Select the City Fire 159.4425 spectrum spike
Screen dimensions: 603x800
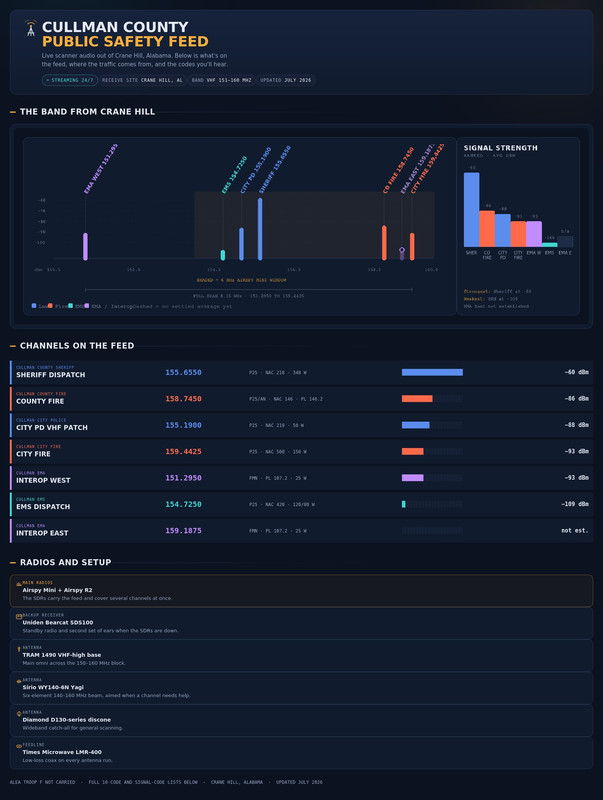click(412, 246)
